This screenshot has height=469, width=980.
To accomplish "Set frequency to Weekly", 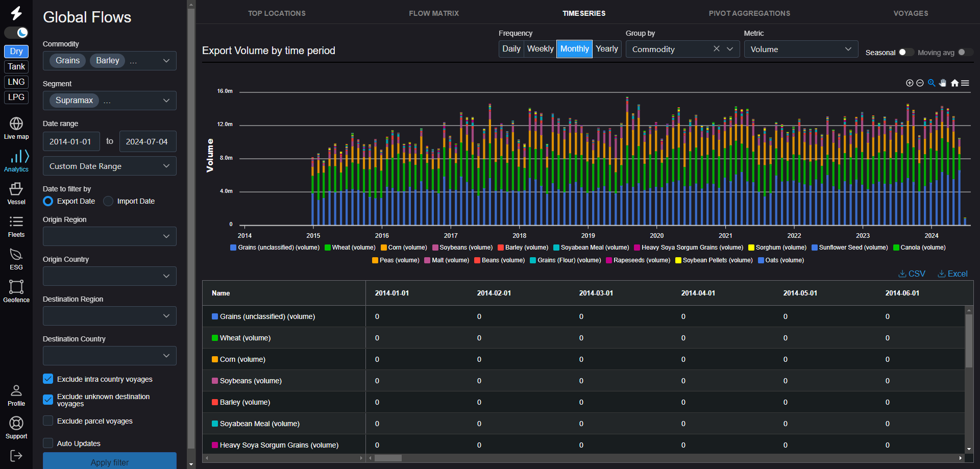I will pos(540,49).
